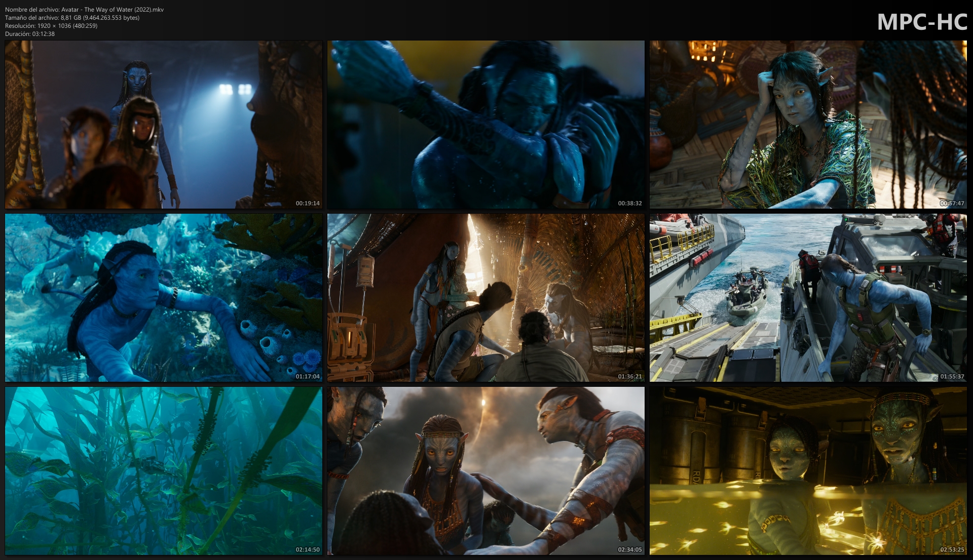
Task: Select the hut interior thumbnail at 01:36:21
Action: coord(485,297)
